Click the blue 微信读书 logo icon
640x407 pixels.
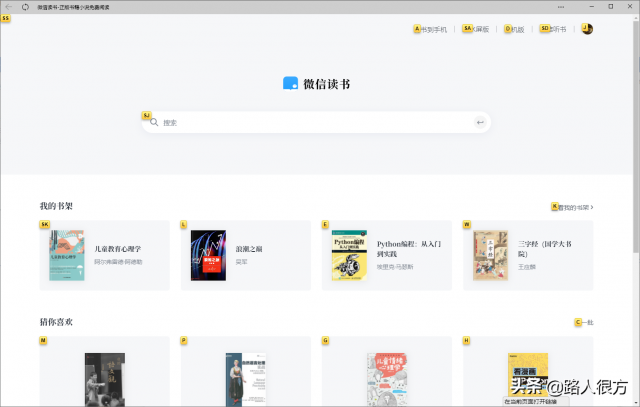pyautogui.click(x=290, y=83)
